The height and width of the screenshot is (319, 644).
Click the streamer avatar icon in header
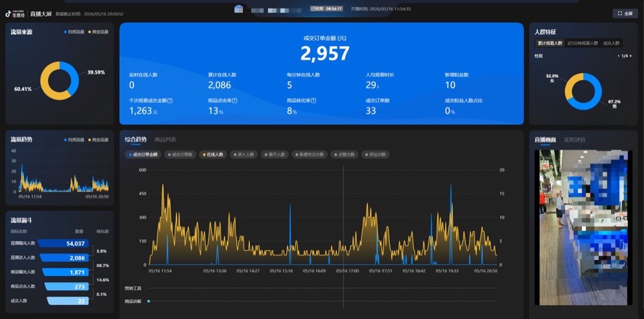(239, 8)
